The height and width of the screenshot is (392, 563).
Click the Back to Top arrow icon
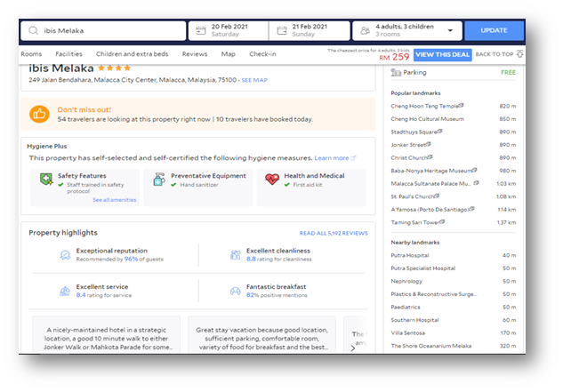pyautogui.click(x=519, y=54)
